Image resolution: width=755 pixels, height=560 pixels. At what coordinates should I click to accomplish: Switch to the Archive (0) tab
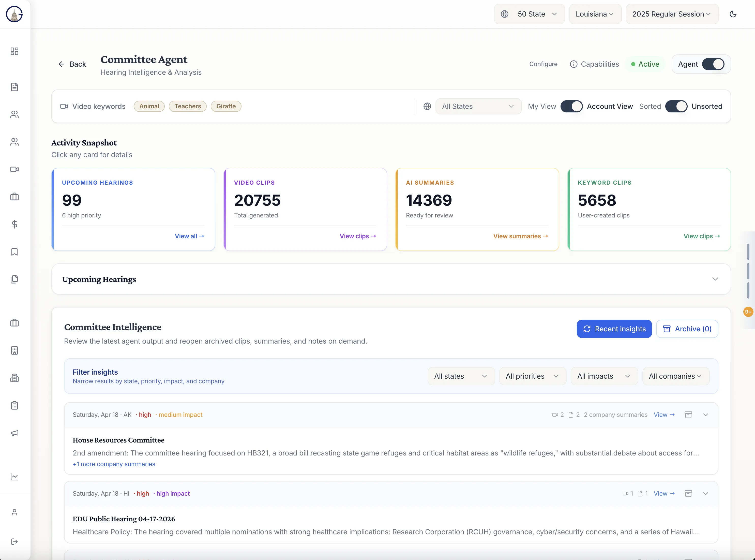(687, 329)
